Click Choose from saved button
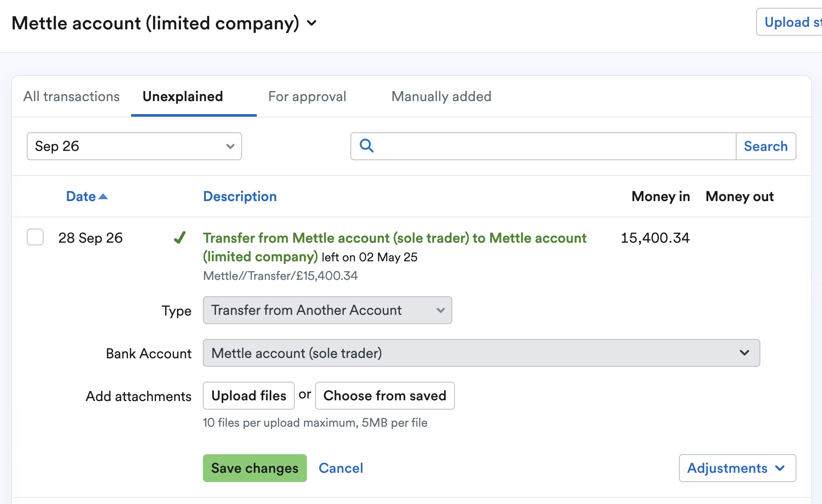 [x=385, y=396]
